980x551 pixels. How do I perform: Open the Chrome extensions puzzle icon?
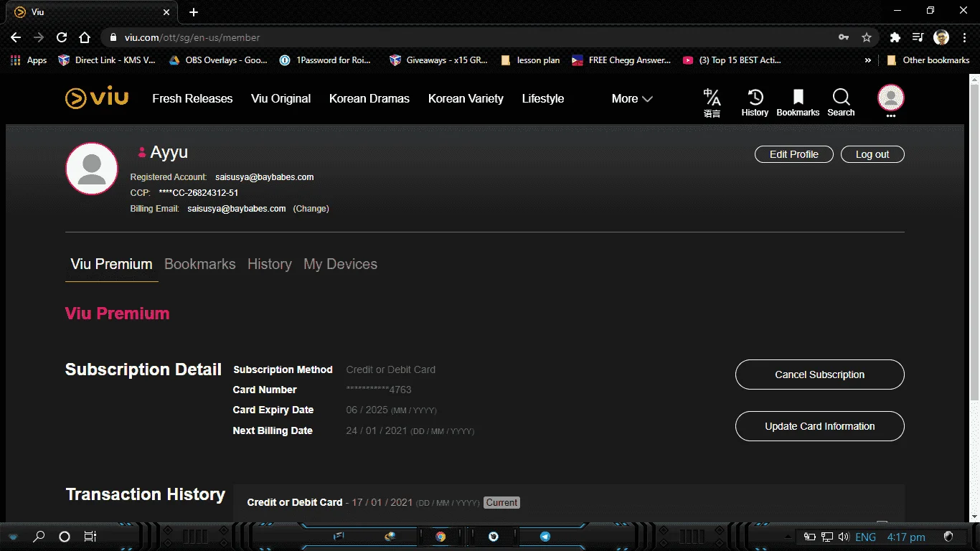coord(895,37)
